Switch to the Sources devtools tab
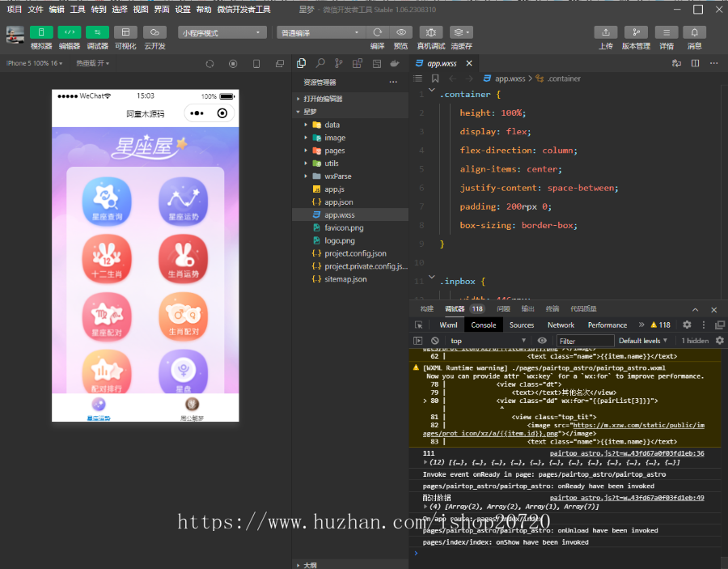The height and width of the screenshot is (569, 728). click(522, 325)
